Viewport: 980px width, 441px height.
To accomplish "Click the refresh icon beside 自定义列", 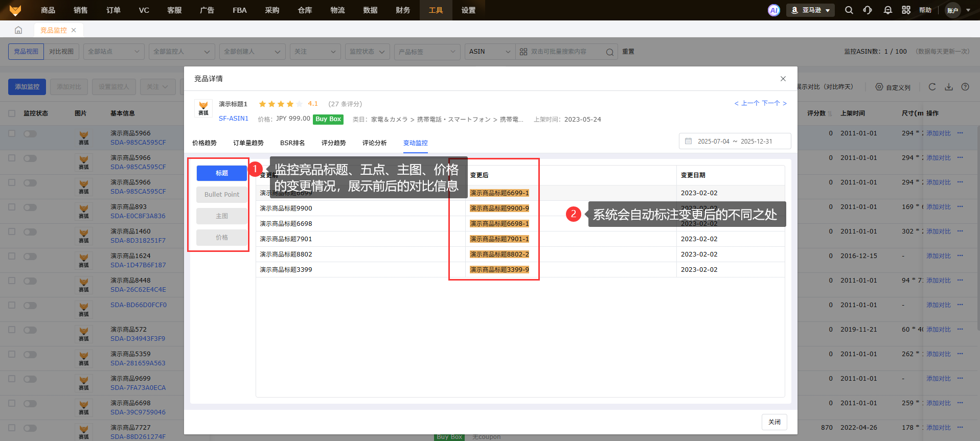I will point(932,87).
